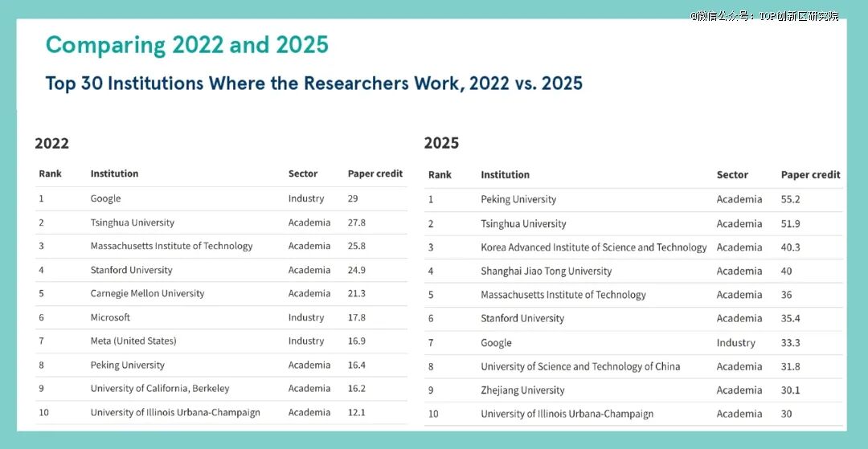Click the title 'Comparing 2022 and 2025'
This screenshot has height=449, width=868.
[x=187, y=45]
